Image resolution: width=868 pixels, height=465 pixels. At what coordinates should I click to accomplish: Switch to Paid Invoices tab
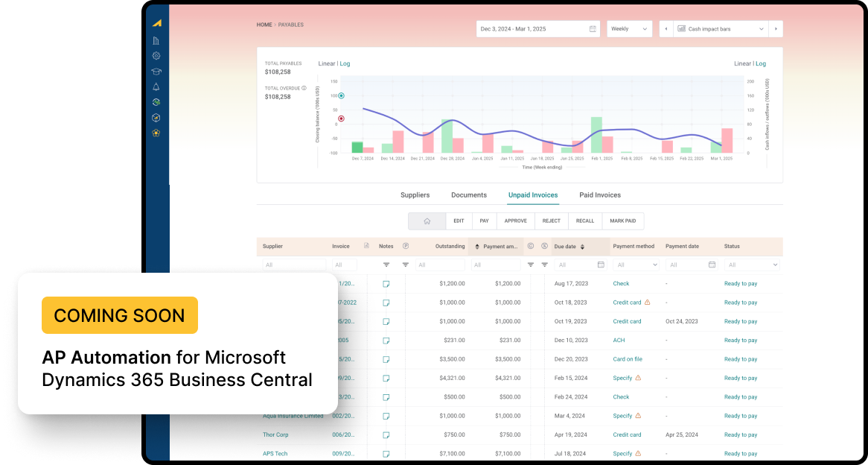point(600,195)
